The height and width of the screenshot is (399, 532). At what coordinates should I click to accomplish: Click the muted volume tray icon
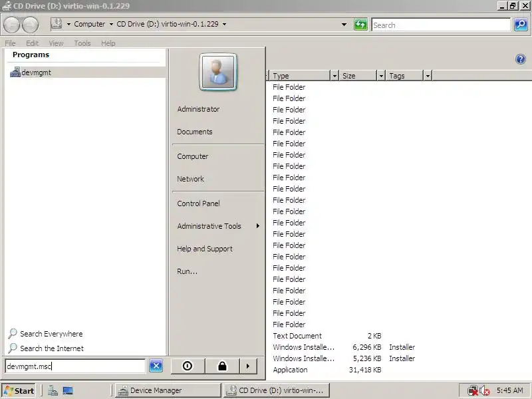[x=485, y=390]
